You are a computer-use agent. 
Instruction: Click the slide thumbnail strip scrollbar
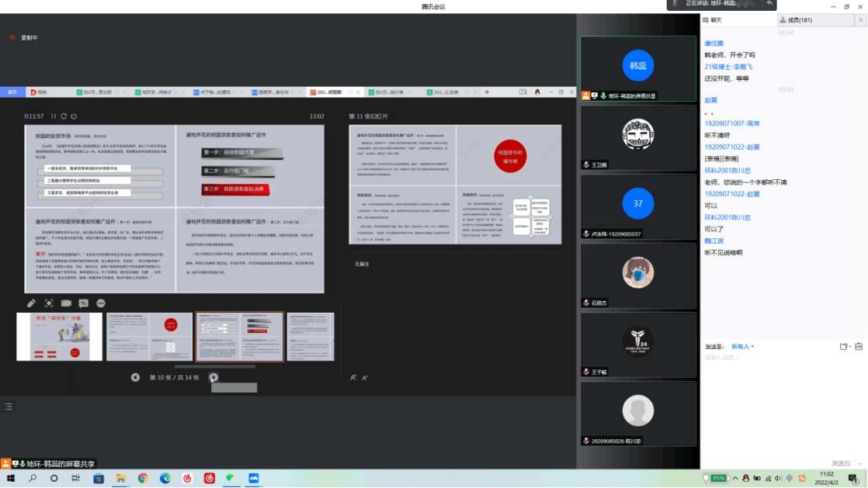coord(214,366)
